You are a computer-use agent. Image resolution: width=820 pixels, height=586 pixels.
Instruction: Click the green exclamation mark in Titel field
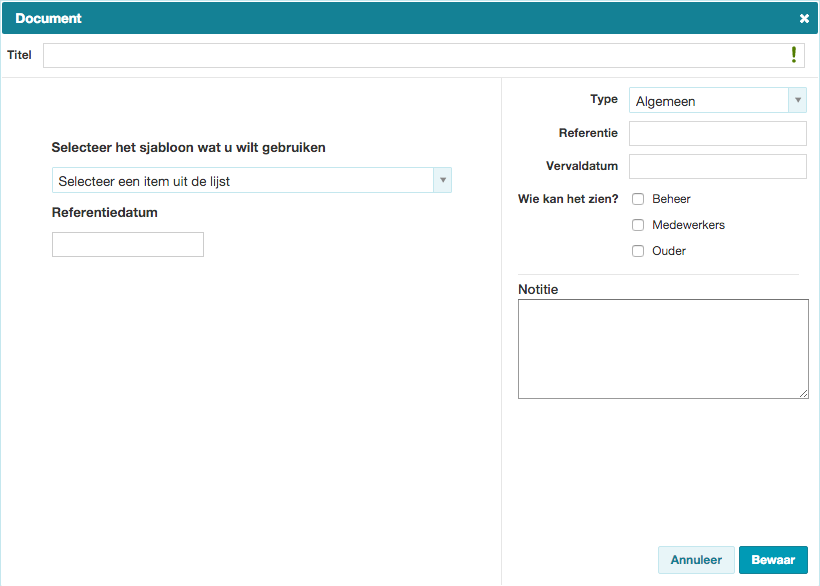coord(794,55)
